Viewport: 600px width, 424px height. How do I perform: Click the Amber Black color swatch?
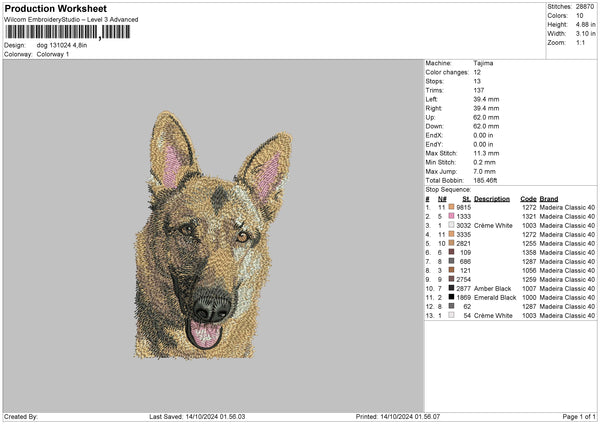(452, 288)
